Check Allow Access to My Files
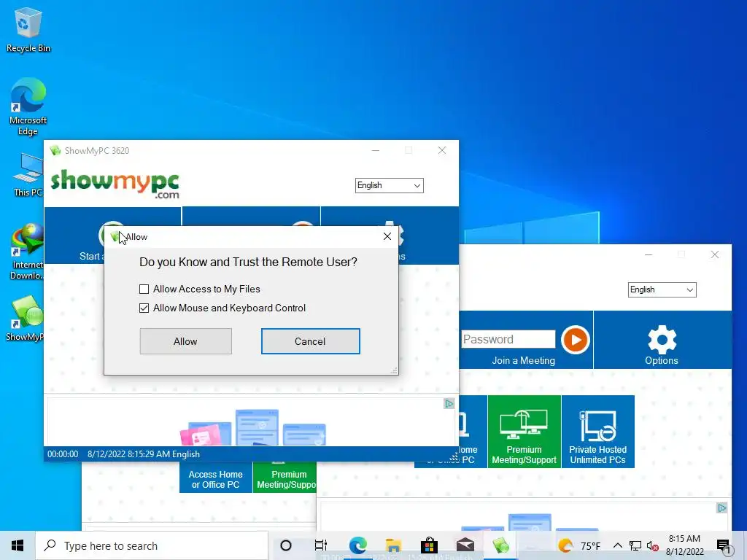This screenshot has width=747, height=560. pyautogui.click(x=144, y=289)
